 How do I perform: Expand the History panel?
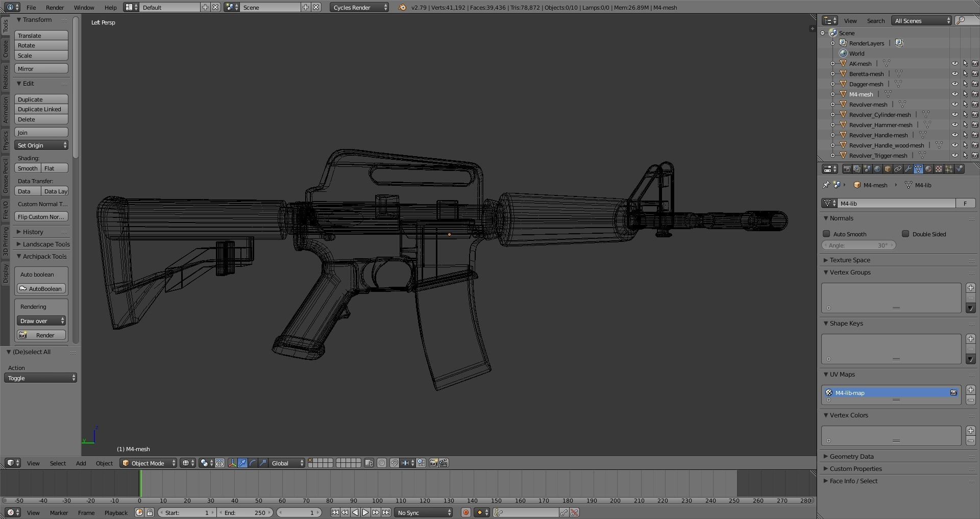pyautogui.click(x=33, y=232)
